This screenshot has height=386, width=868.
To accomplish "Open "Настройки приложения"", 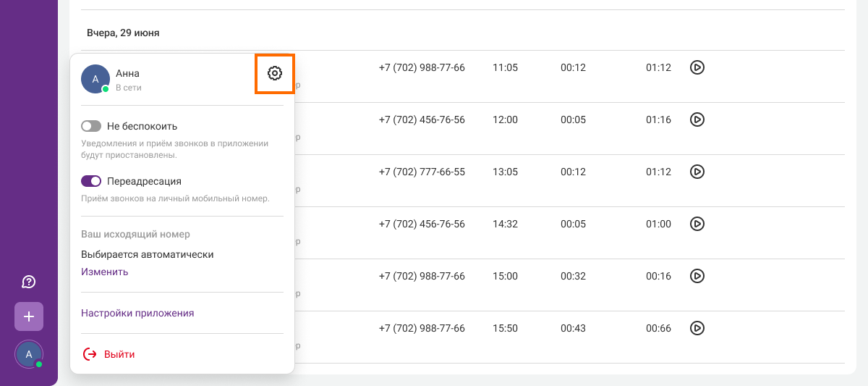I will point(137,314).
